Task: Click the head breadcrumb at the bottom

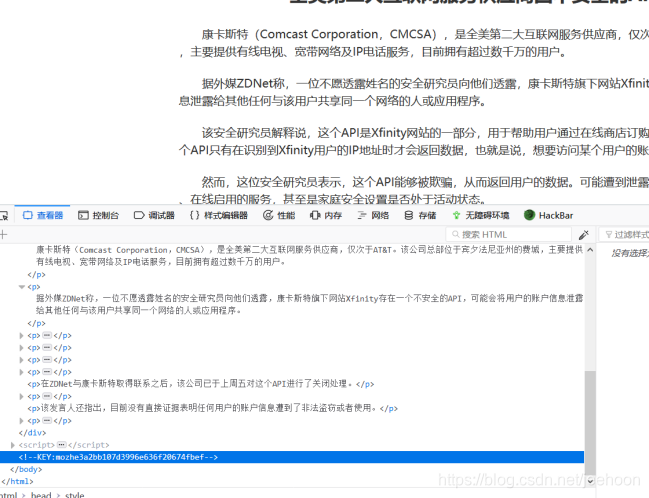Action: point(41,495)
